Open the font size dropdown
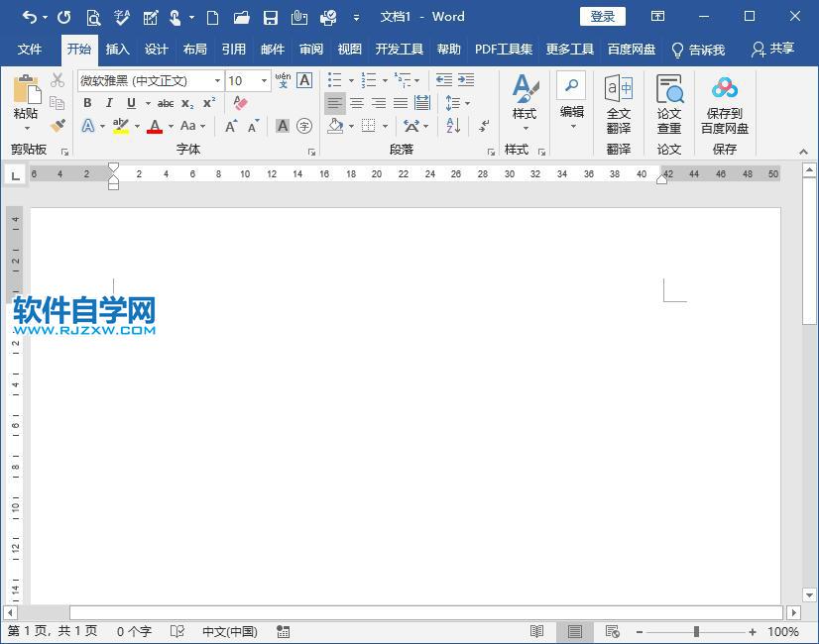 coord(263,80)
